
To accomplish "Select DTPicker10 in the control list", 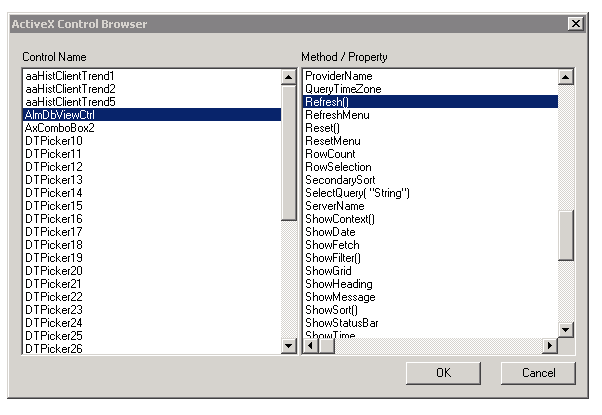I will [x=54, y=141].
